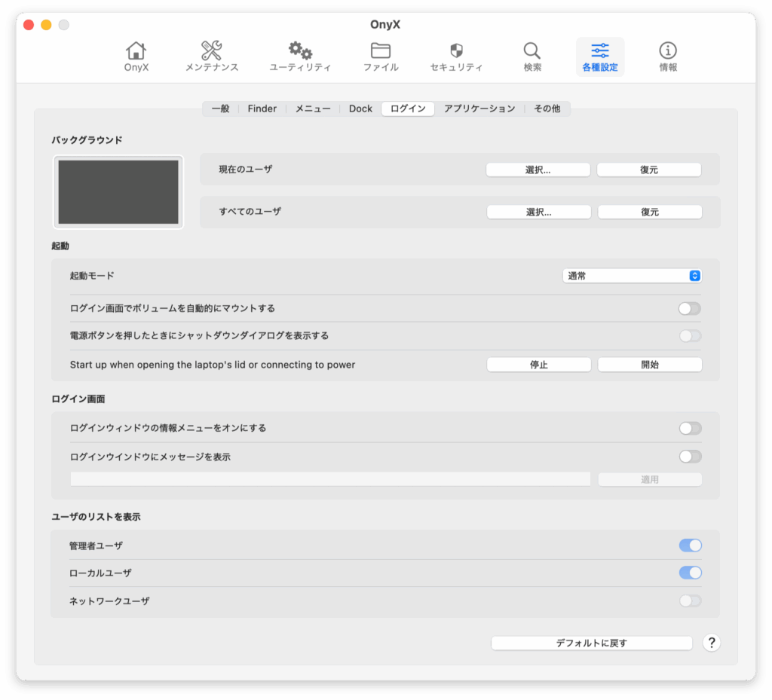772x700 pixels.
Task: Select the セキュリティ shield icon
Action: (456, 51)
